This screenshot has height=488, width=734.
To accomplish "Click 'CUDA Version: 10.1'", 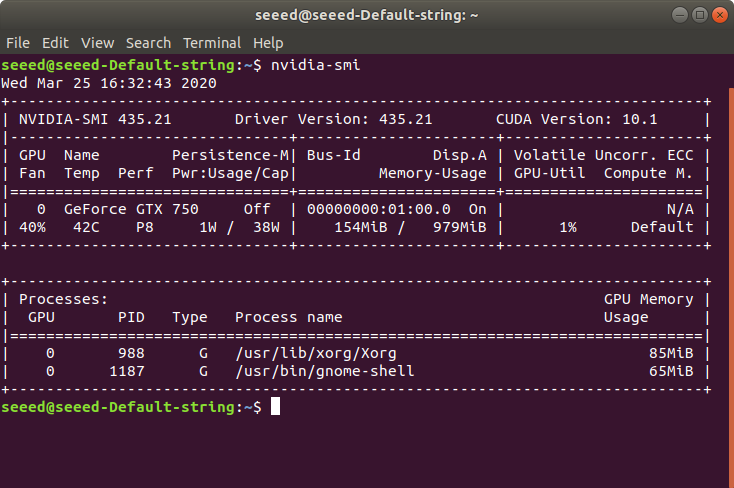I will (576, 119).
